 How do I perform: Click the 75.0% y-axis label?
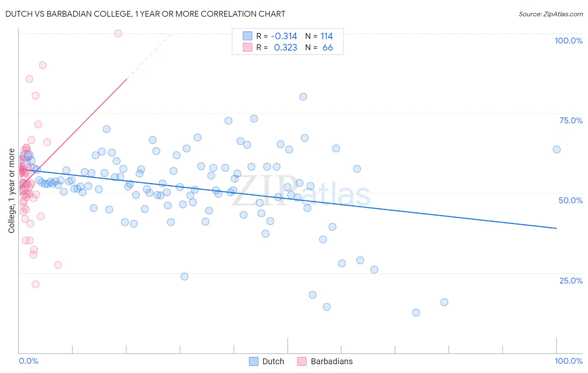click(571, 120)
